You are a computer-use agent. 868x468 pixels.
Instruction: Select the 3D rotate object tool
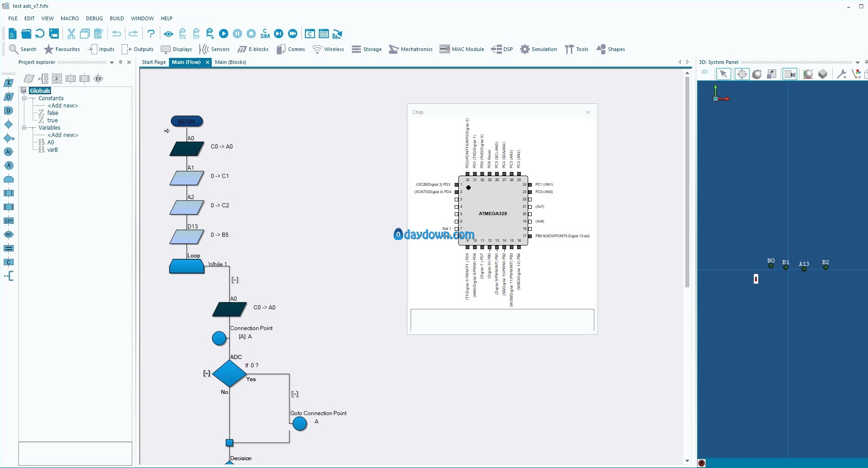click(x=757, y=74)
